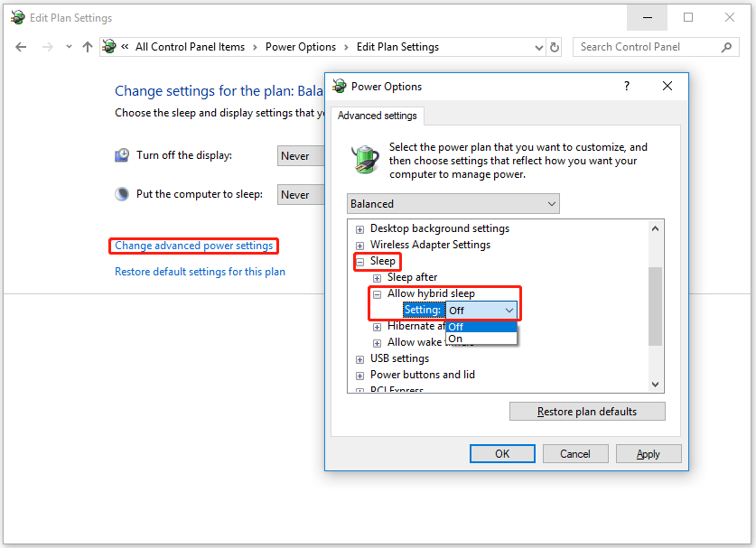The width and height of the screenshot is (756, 548).
Task: Click the up-one-level arrow icon
Action: pos(88,47)
